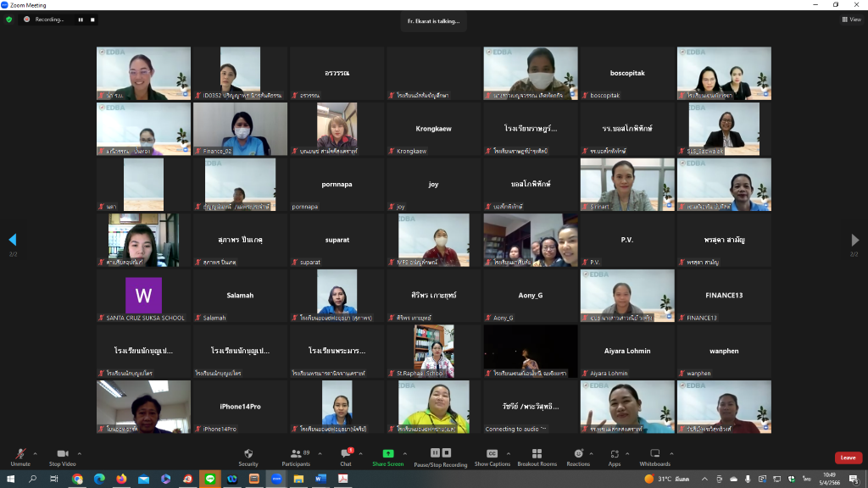Toggle Show Captions
This screenshot has height=488, width=868.
492,457
